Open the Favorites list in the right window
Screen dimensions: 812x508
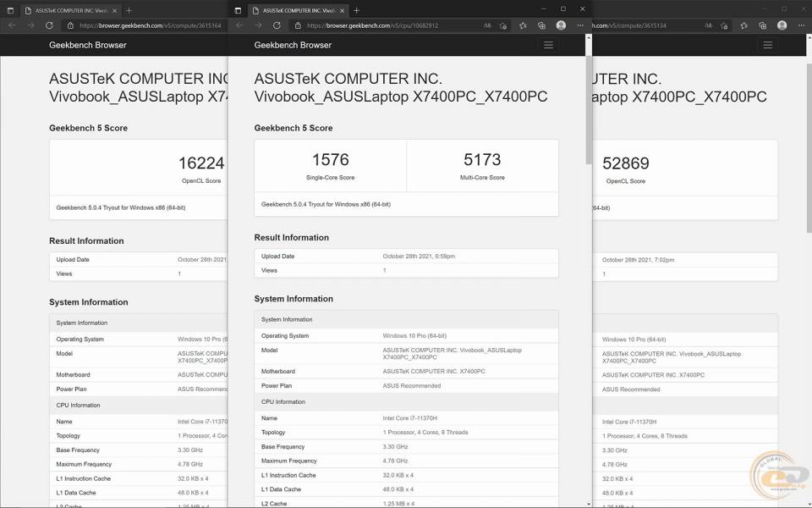coord(743,25)
